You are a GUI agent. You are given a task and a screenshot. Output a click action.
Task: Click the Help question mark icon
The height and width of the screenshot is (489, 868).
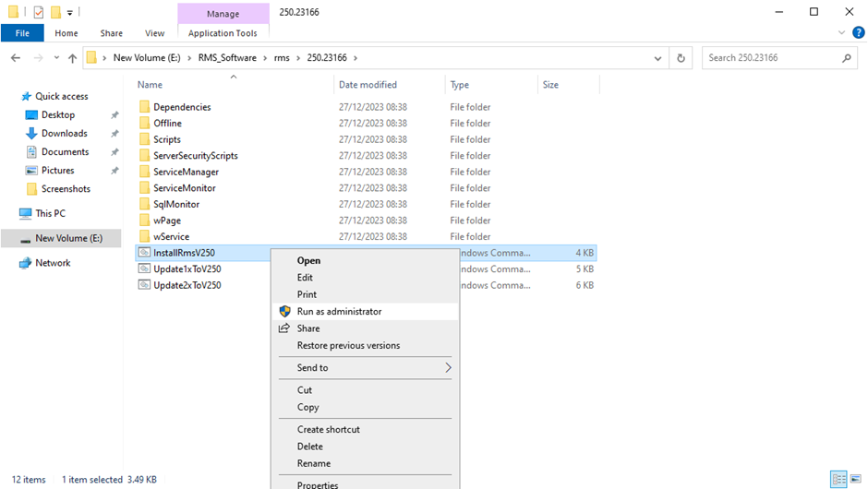click(858, 32)
